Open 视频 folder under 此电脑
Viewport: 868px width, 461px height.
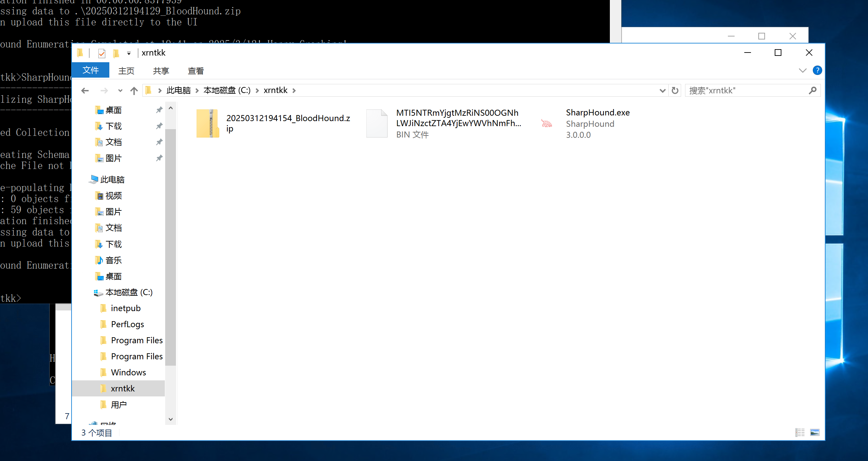point(114,196)
